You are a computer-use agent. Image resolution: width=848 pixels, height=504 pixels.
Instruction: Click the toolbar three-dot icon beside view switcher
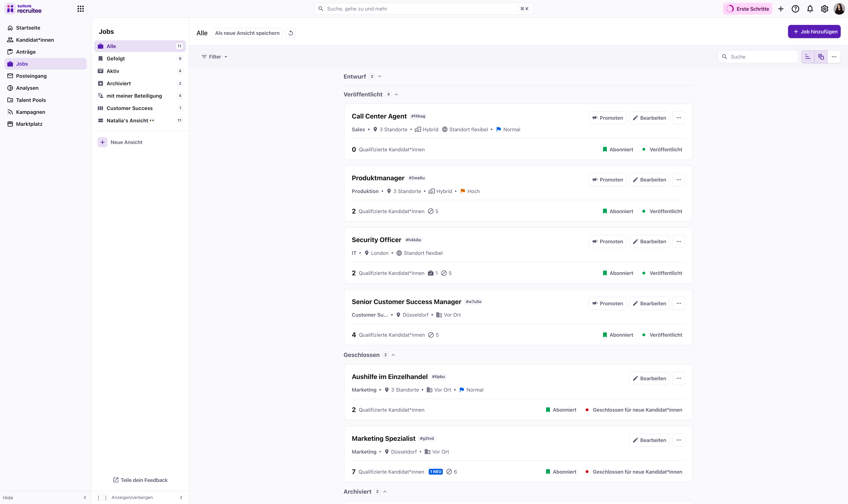834,57
